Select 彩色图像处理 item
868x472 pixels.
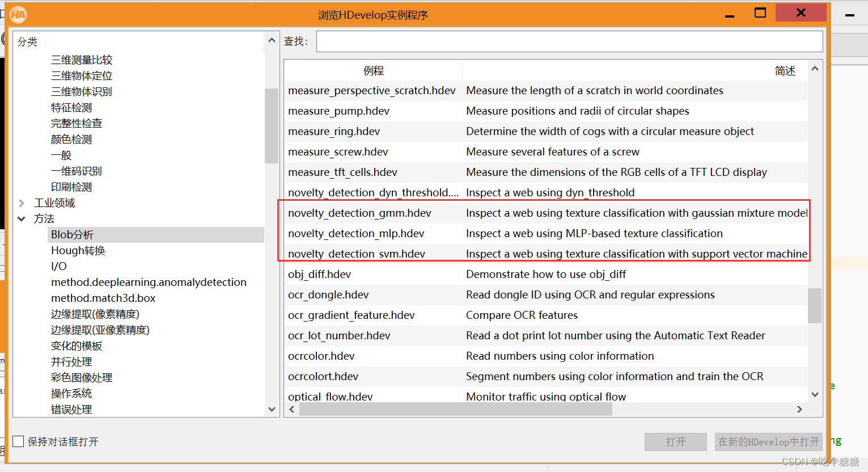pos(82,378)
